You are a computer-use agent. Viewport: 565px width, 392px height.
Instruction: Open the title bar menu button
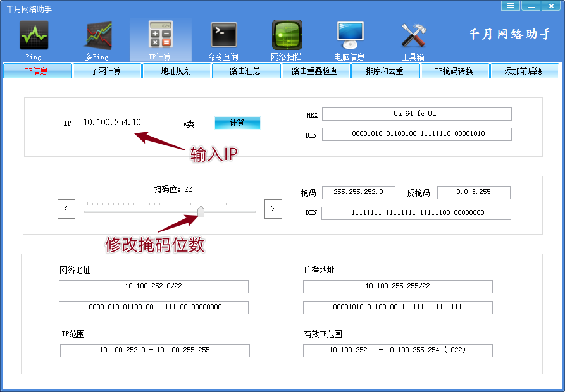pos(510,6)
